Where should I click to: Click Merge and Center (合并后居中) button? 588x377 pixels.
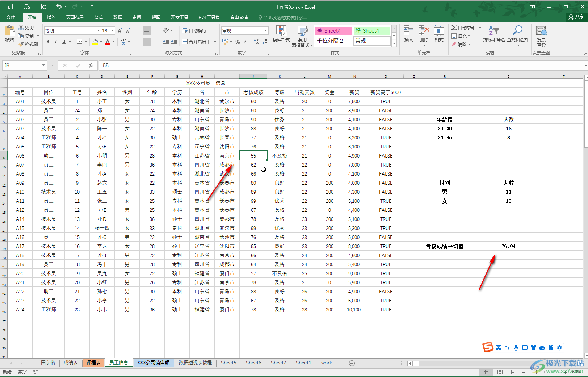[x=197, y=42]
